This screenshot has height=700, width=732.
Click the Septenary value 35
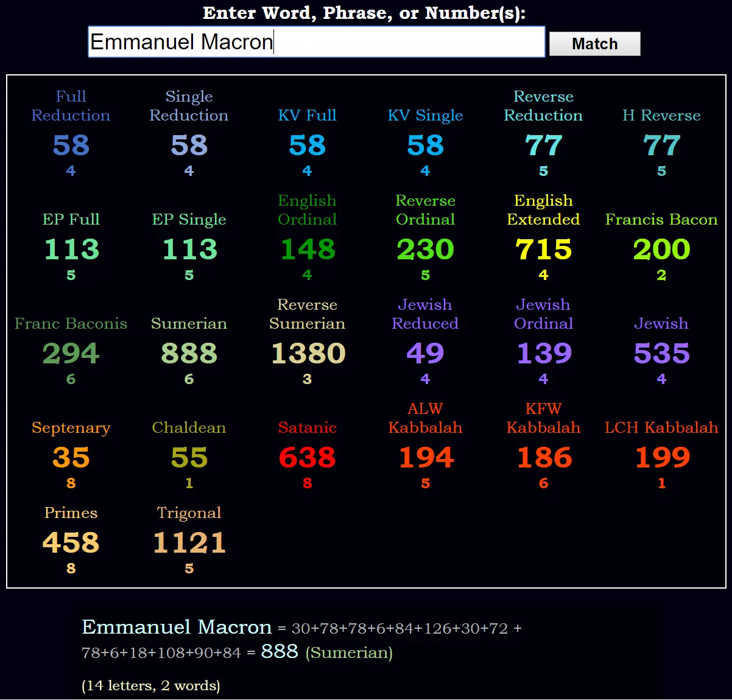click(x=71, y=458)
